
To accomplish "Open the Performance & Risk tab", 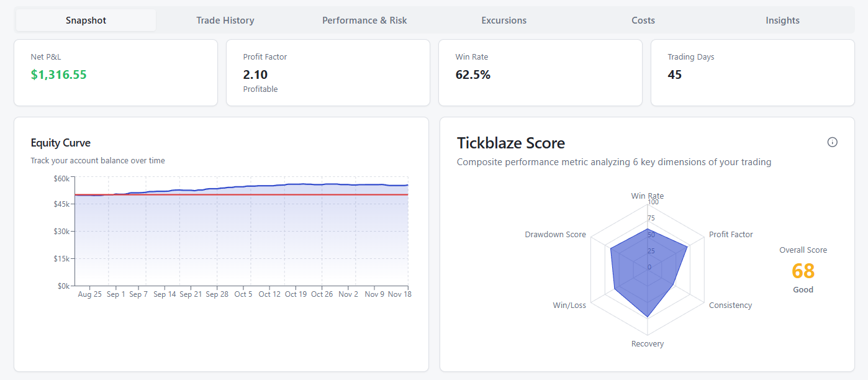I will [x=364, y=20].
